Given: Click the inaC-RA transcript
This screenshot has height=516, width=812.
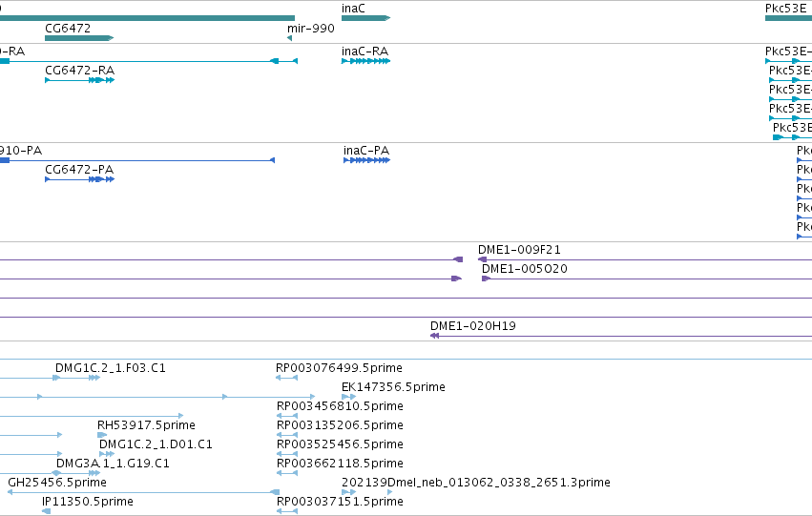Looking at the screenshot, I should point(365,61).
